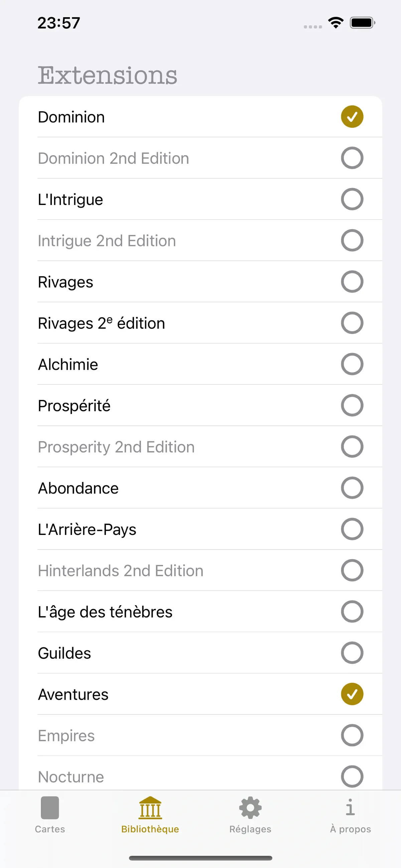The height and width of the screenshot is (868, 401).
Task: Enable the Rivages extension circle
Action: pos(352,282)
